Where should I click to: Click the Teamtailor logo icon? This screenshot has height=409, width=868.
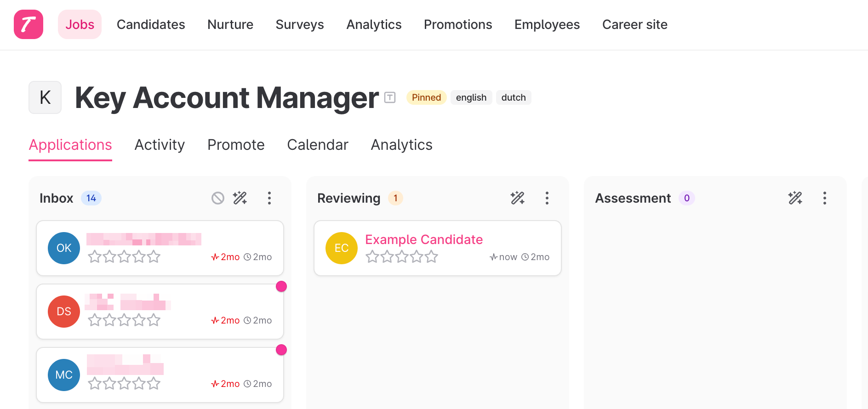coord(29,24)
